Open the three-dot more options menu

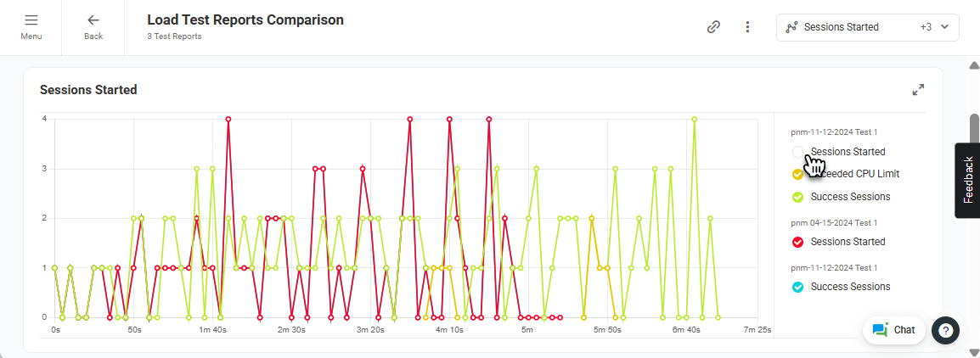pos(747,27)
